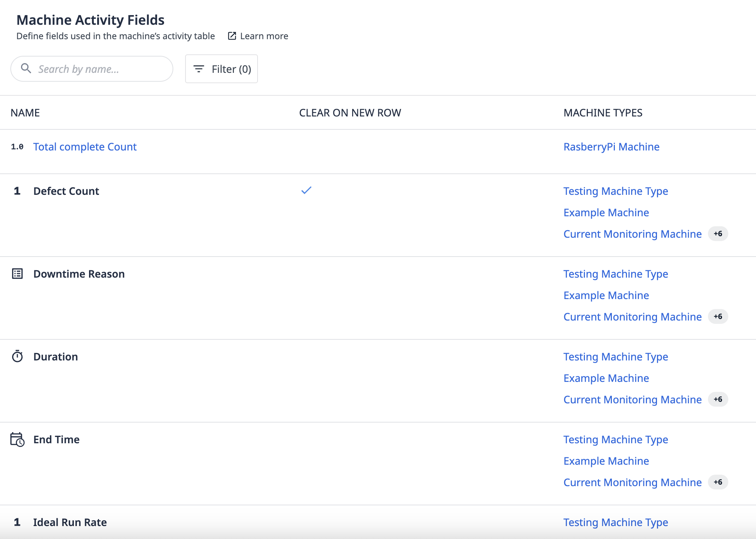The image size is (756, 539).
Task: Open the Filter (0) button
Action: point(221,69)
